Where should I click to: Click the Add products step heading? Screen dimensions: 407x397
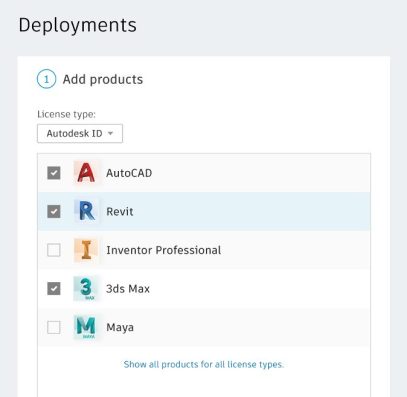(103, 79)
